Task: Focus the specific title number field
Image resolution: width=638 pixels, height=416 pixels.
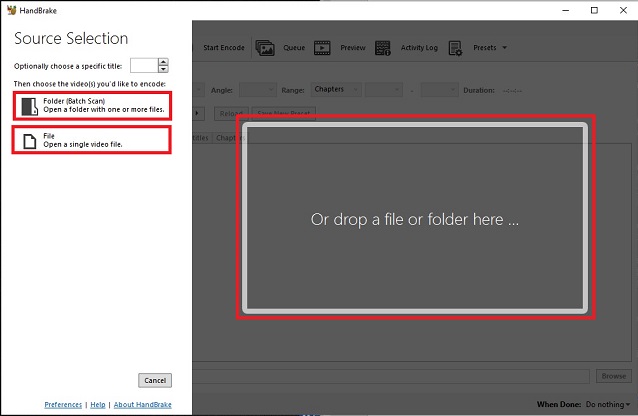Action: click(144, 66)
